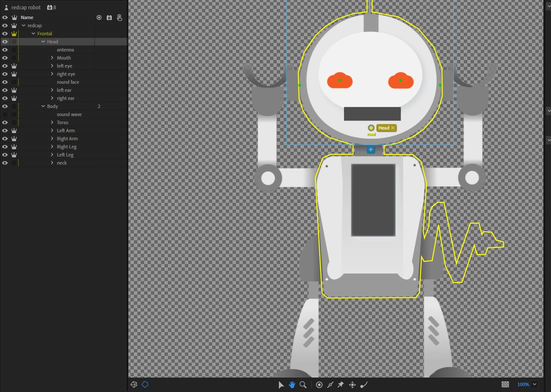Hide the neck layer

(x=5, y=163)
